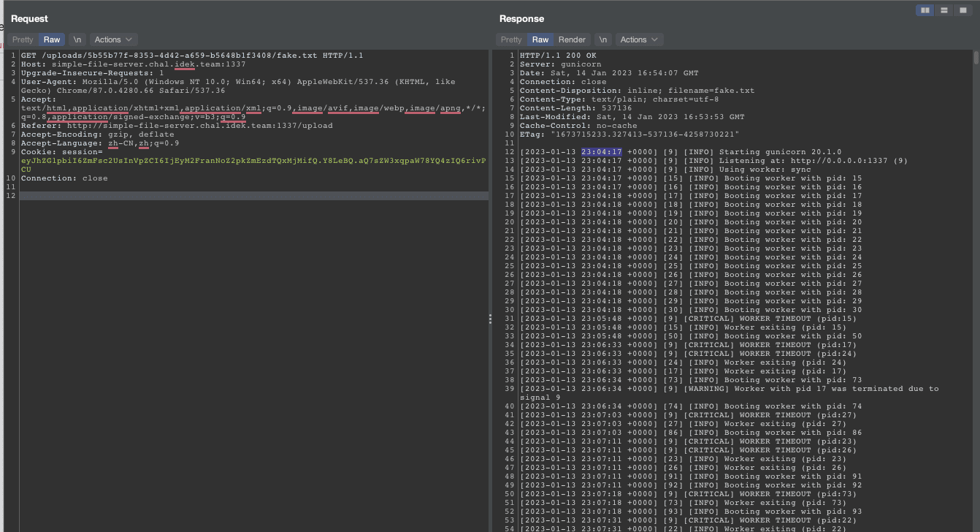Click the Booting worker with pid: 86 line
Screen dimensions: 980x532
tap(691, 433)
